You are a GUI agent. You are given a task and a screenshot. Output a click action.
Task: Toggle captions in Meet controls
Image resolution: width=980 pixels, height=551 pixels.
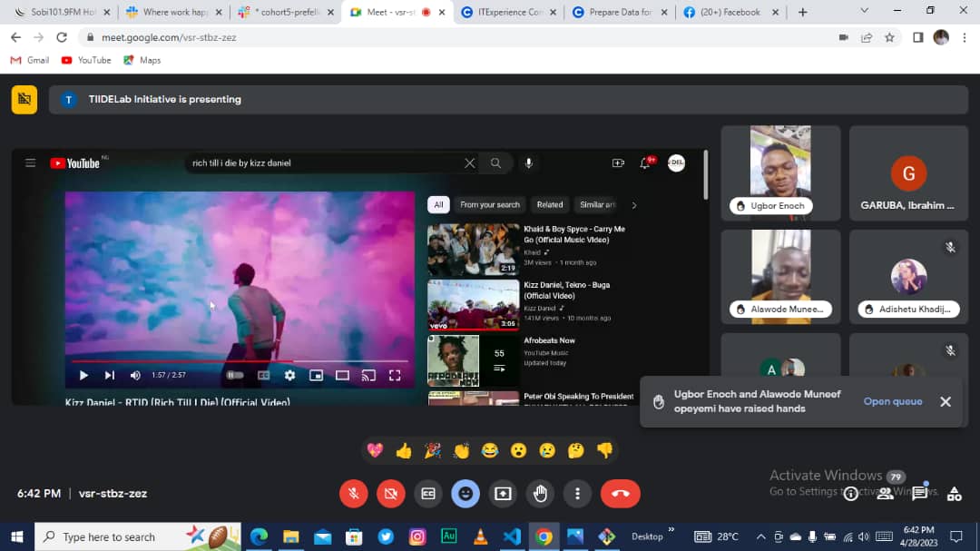tap(428, 494)
